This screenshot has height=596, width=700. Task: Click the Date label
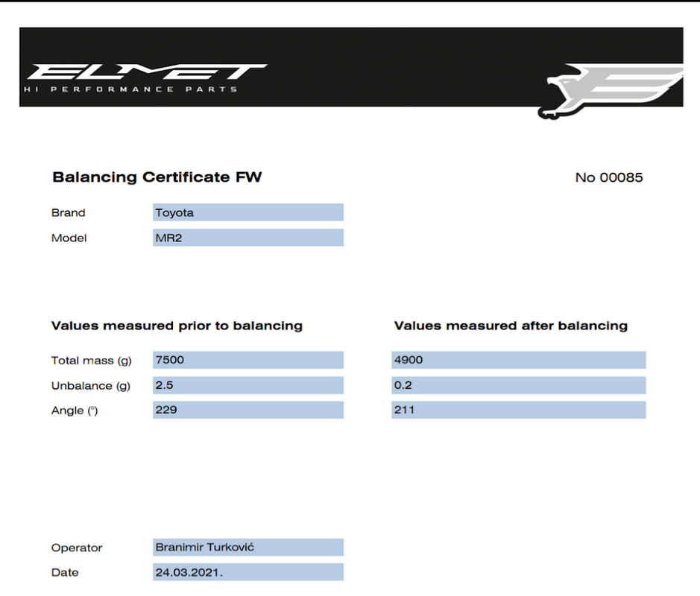coord(65,572)
